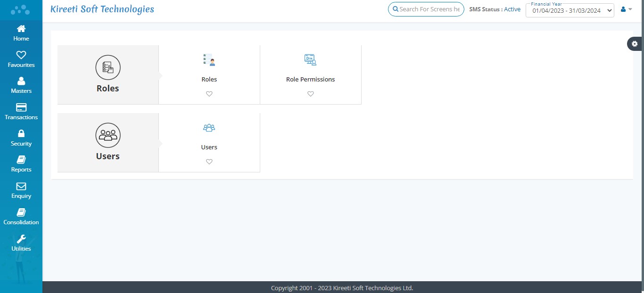This screenshot has height=293, width=644.
Task: Favourite the Roles screen with heart
Action: point(209,94)
